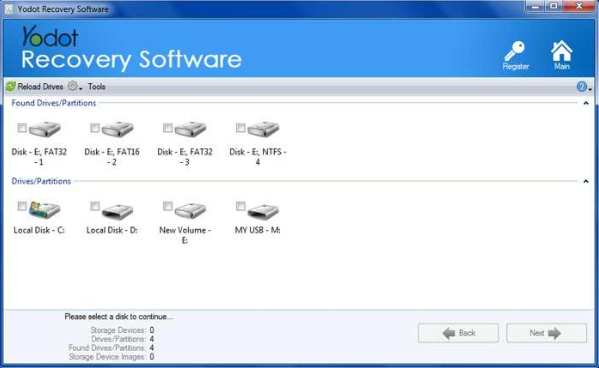Click the Register key icon

point(515,51)
